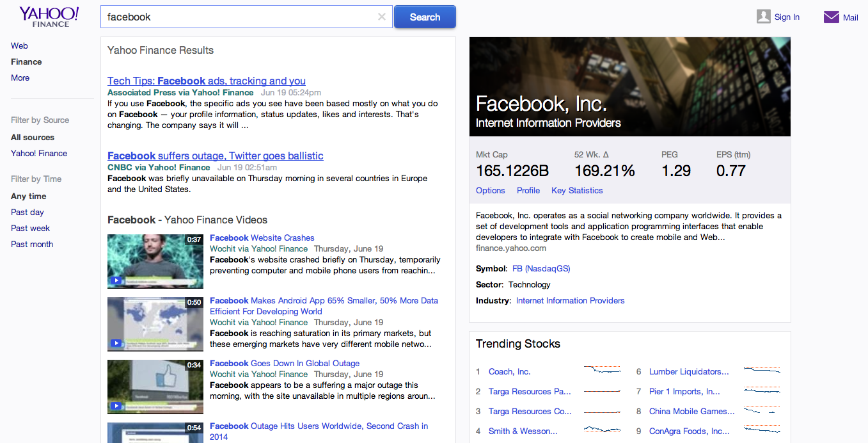Filter results to Past day
This screenshot has width=868, height=443.
coord(28,212)
